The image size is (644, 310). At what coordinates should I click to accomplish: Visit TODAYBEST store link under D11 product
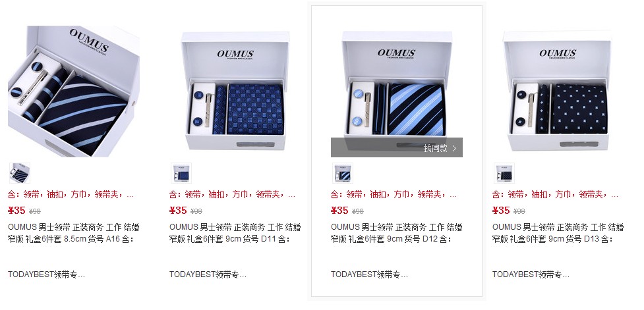[208, 274]
